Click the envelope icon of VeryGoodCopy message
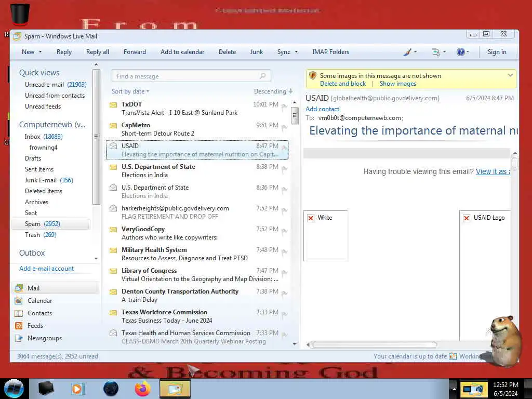 coord(113,229)
